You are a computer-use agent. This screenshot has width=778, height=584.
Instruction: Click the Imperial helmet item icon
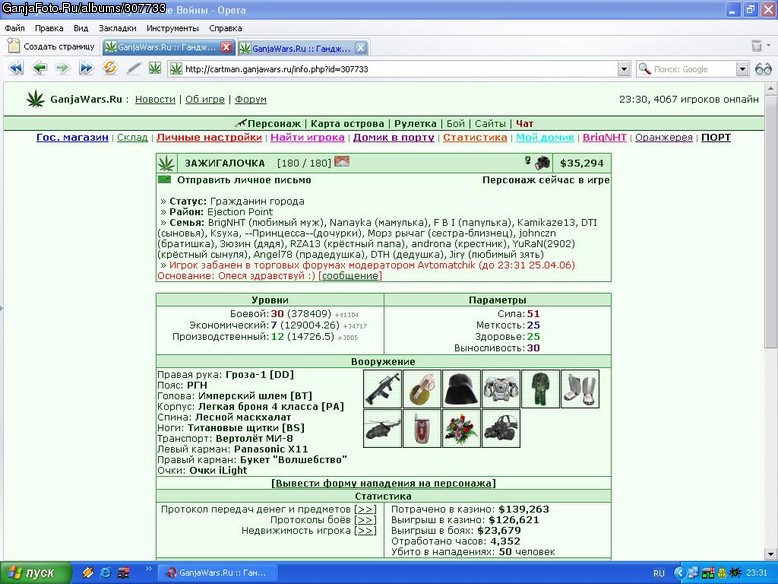[461, 389]
